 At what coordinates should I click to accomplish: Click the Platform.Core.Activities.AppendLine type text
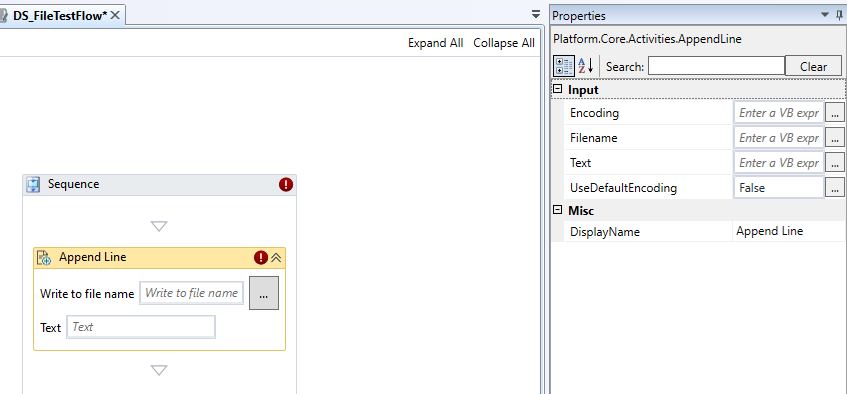click(x=647, y=39)
